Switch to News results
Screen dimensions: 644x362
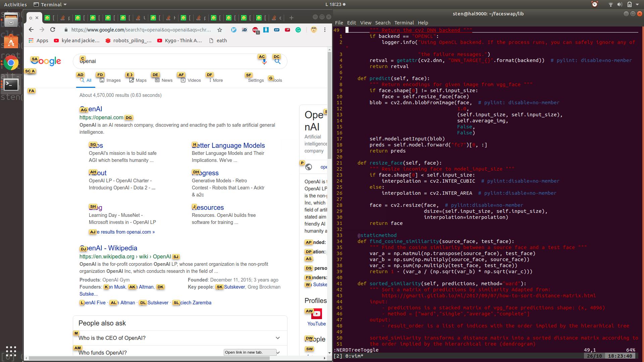click(x=164, y=80)
